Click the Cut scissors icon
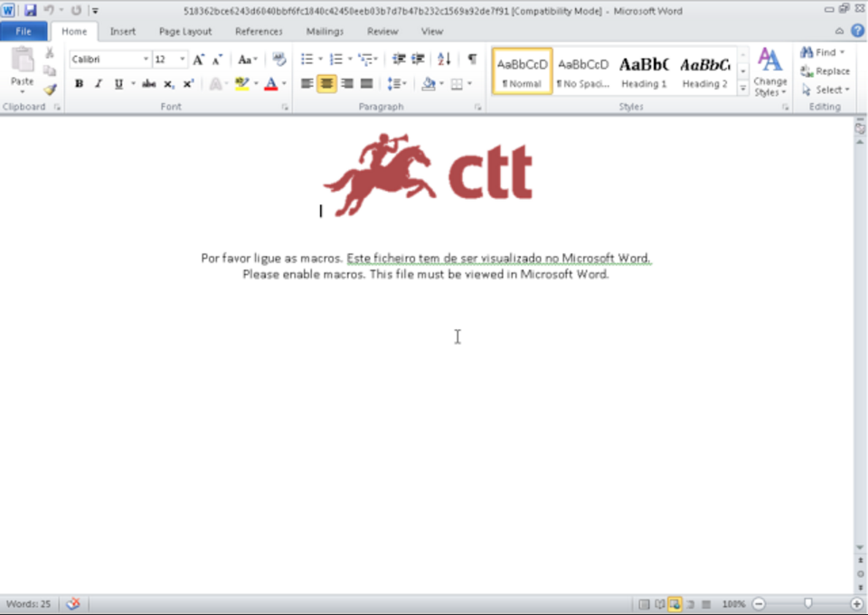The width and height of the screenshot is (868, 615). (49, 52)
